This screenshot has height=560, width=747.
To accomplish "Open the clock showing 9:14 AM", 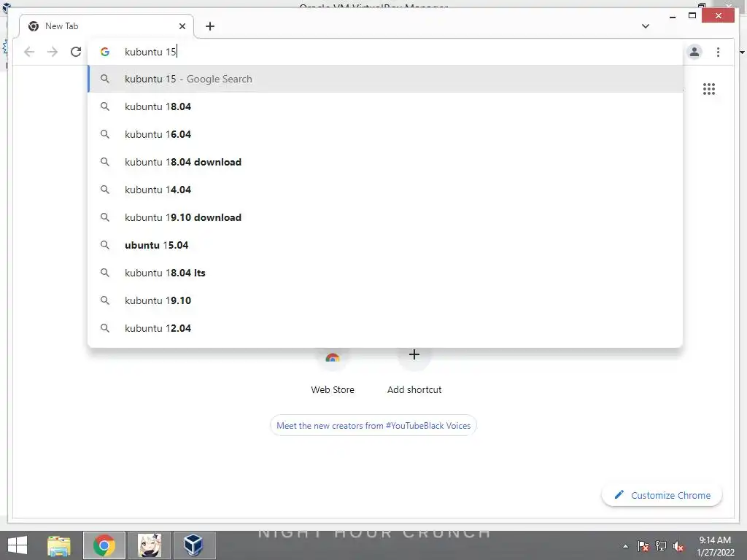I will pyautogui.click(x=715, y=545).
